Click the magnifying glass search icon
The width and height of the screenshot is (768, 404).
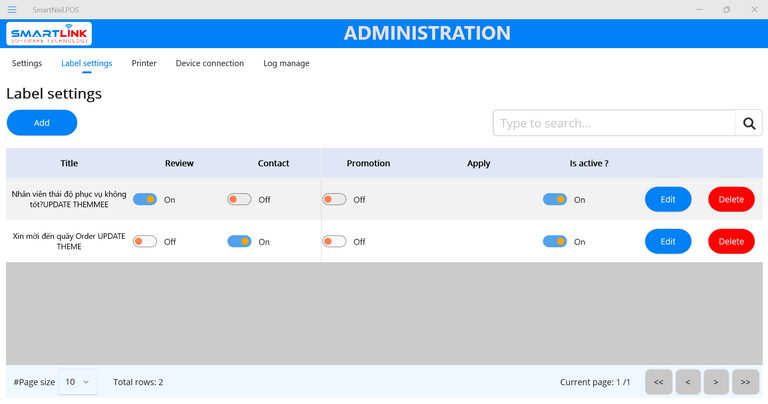click(748, 123)
